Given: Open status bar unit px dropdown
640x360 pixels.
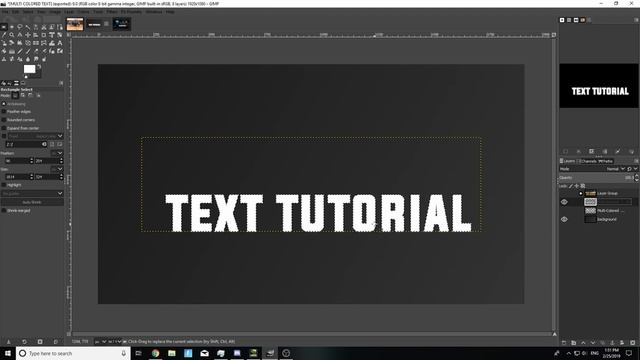Looking at the screenshot, I should click(100, 342).
